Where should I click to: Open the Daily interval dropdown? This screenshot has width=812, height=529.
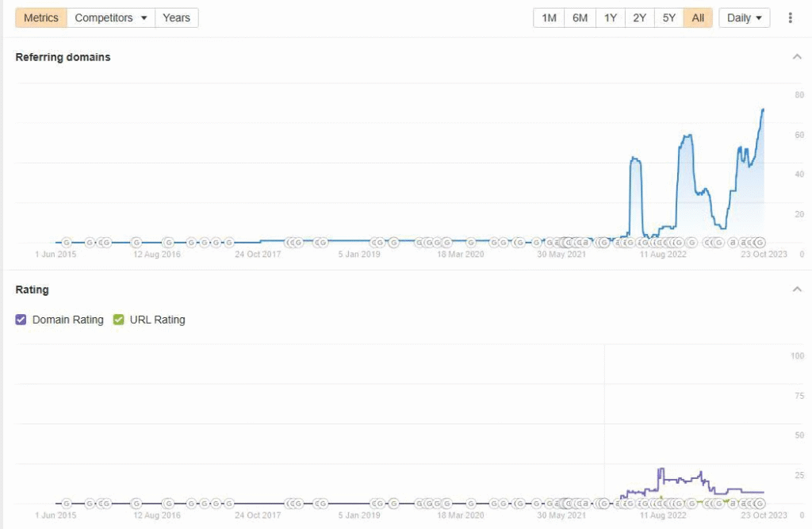point(744,17)
